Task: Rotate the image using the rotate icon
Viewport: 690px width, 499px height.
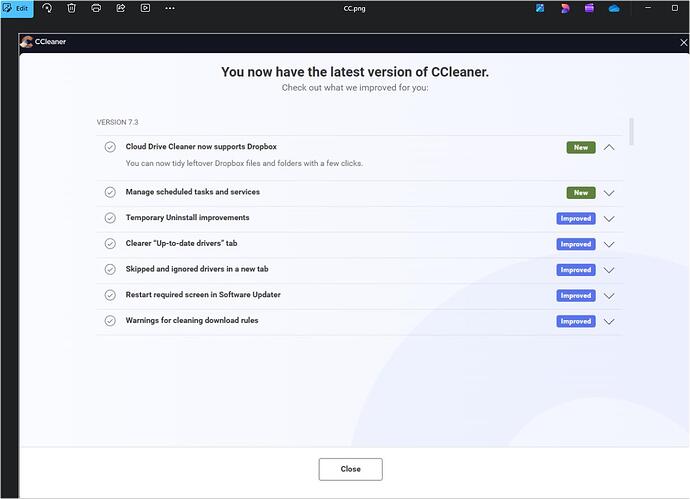Action: pyautogui.click(x=47, y=8)
